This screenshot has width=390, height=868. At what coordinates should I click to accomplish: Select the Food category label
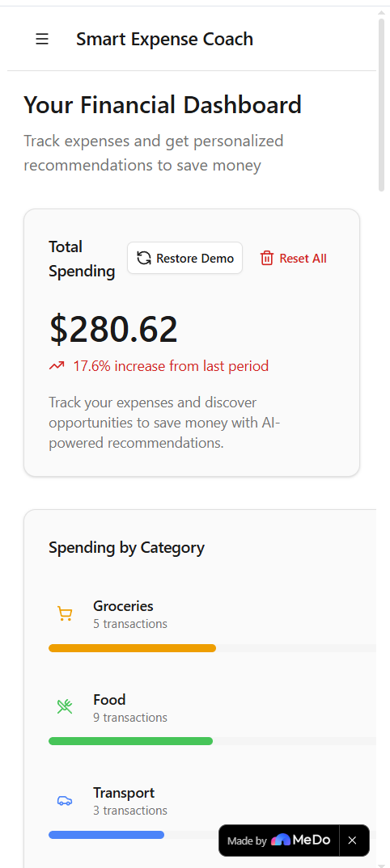pos(109,700)
